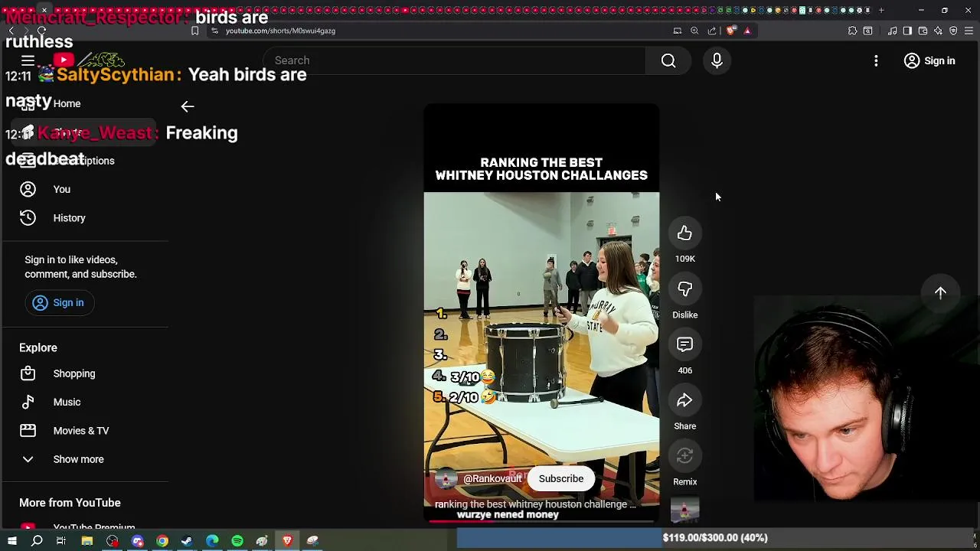Browse the Shopping category
Viewport: 980px width, 551px height.
click(x=84, y=373)
